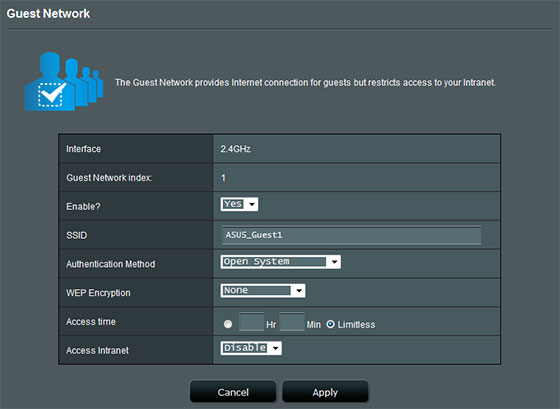Click the Open System dropdown arrow

click(334, 262)
